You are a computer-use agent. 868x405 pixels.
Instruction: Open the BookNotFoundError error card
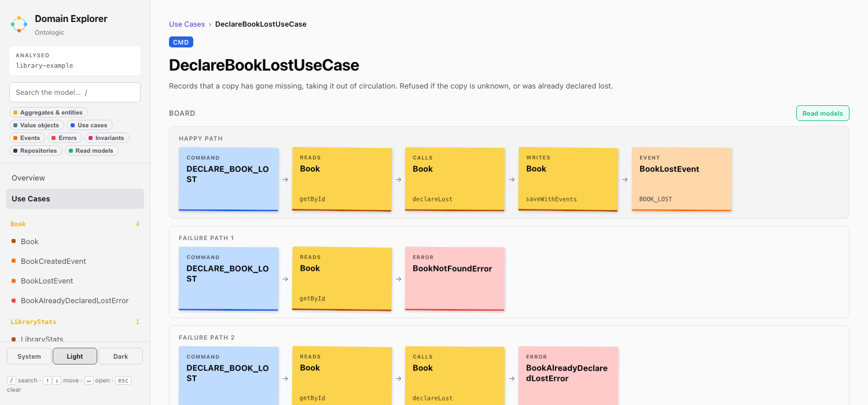(x=455, y=278)
